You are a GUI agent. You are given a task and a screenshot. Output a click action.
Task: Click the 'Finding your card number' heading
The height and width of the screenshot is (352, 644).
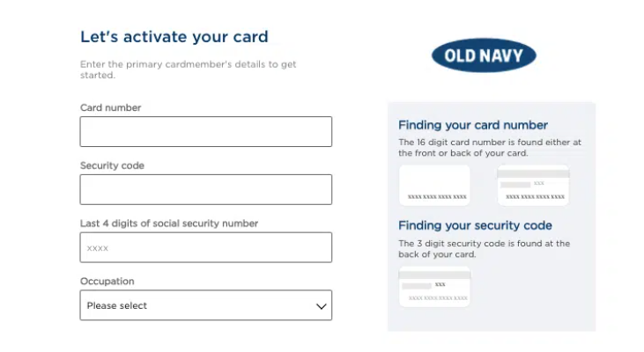click(472, 125)
